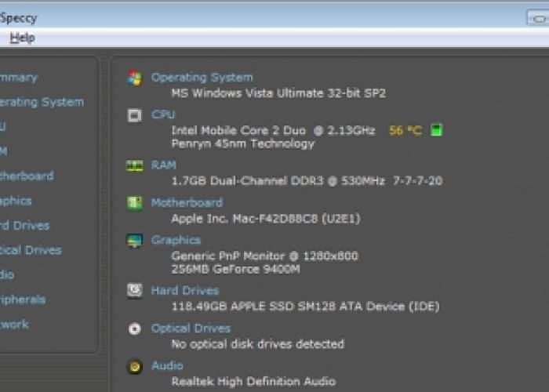549x392 pixels.
Task: Click the 'Penryn 45nm Technology' text
Action: click(243, 143)
